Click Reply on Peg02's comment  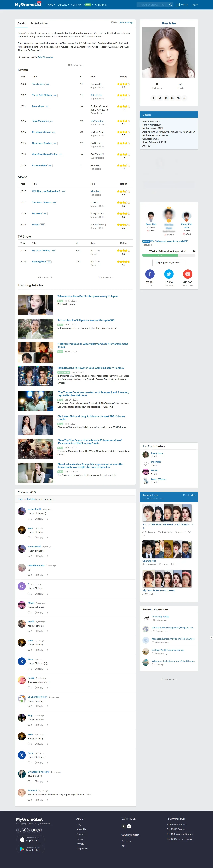39,687
